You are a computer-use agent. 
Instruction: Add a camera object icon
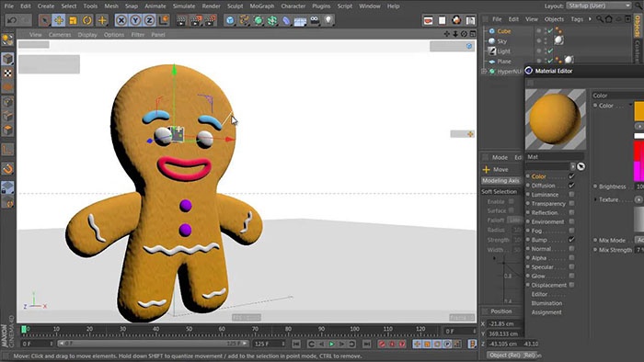click(x=315, y=19)
